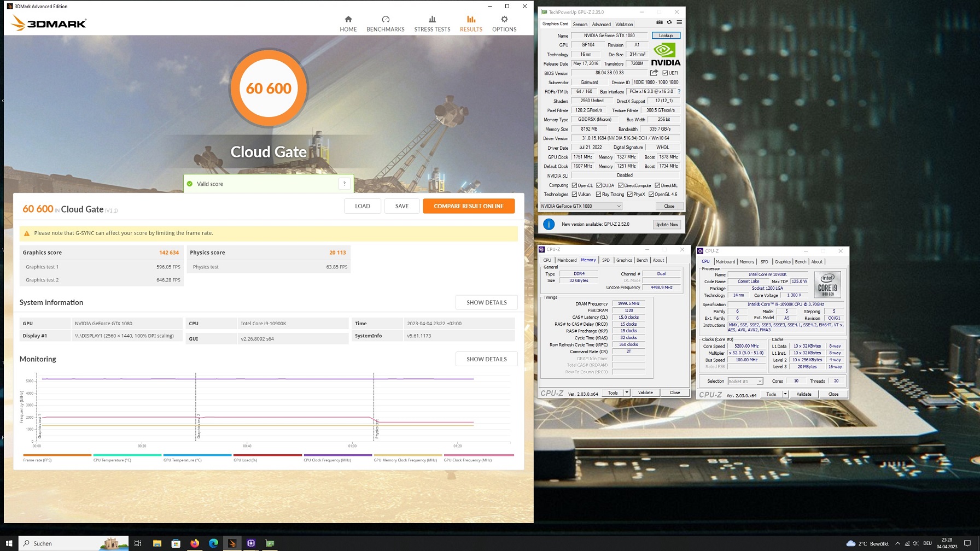
Task: Show details for System information
Action: coord(486,302)
